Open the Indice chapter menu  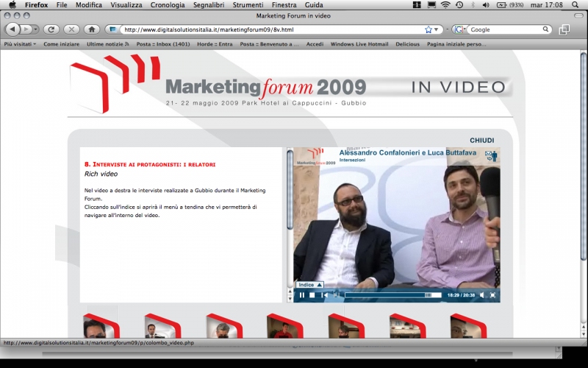point(309,285)
